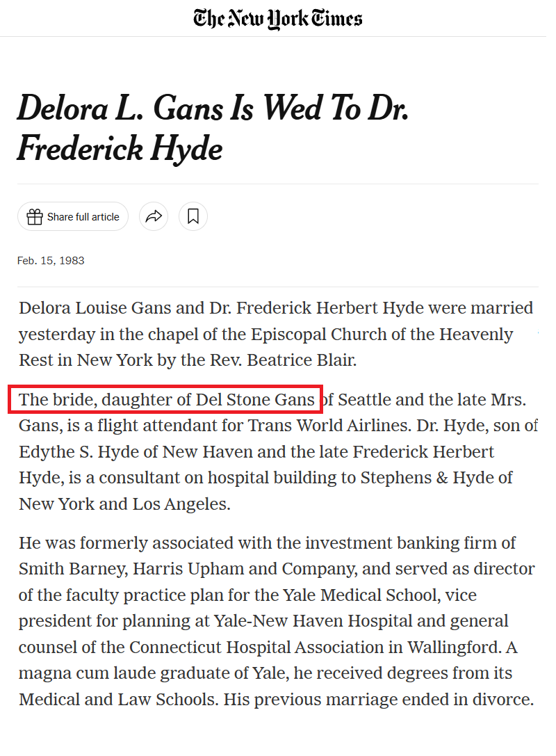This screenshot has height=756, width=556.
Task: Click the red-outlined text about the bride
Action: point(167,400)
